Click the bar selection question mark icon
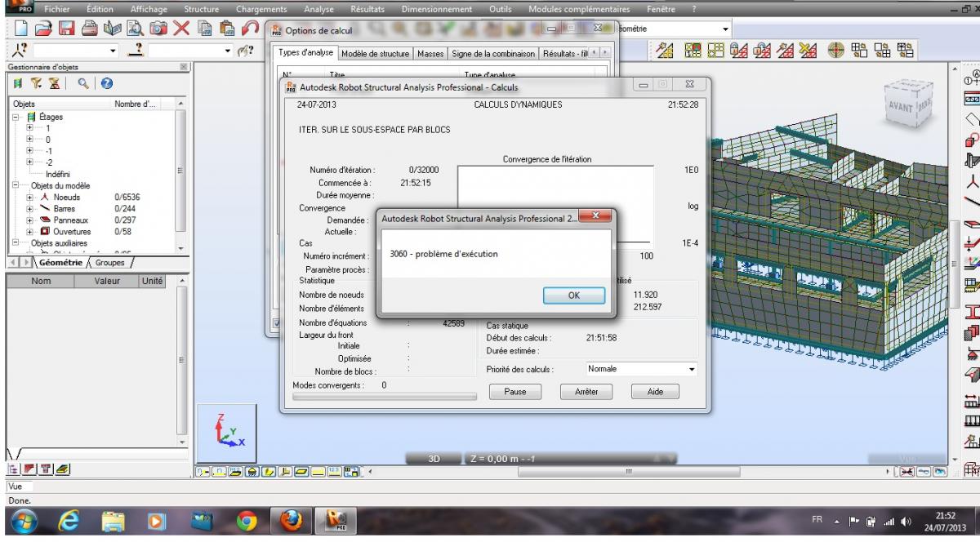980x551 pixels. [x=137, y=51]
